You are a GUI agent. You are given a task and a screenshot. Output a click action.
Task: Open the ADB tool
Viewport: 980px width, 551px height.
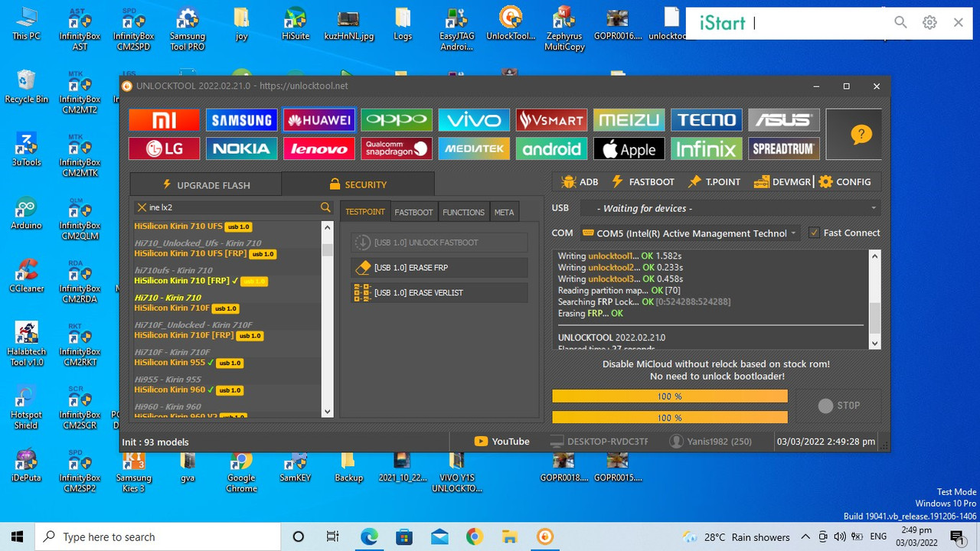coord(580,182)
